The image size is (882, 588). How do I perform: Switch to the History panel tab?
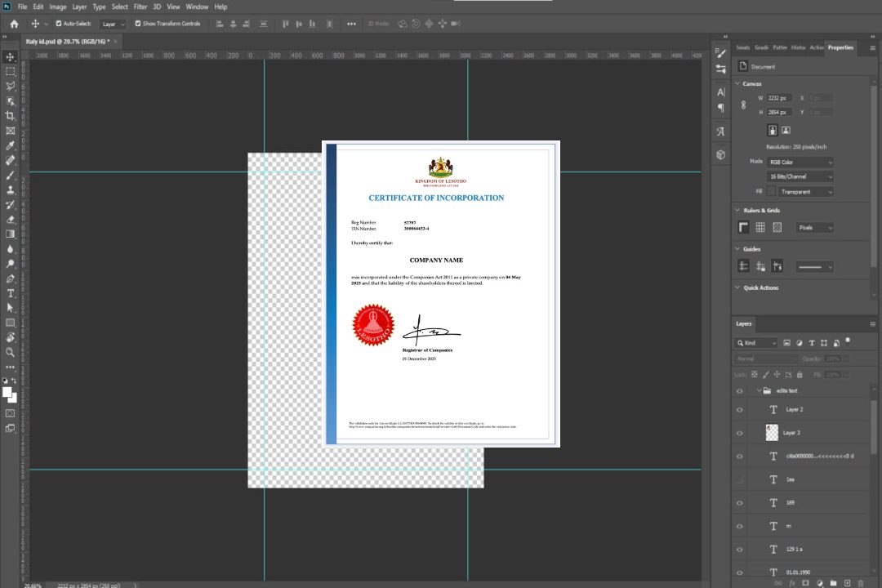click(x=798, y=48)
